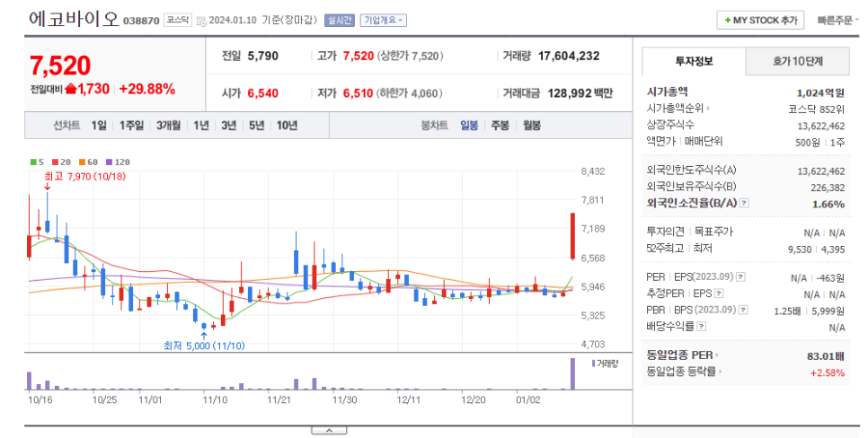
Task: Click the purple 거래량 volume legend
Action: tap(605, 364)
